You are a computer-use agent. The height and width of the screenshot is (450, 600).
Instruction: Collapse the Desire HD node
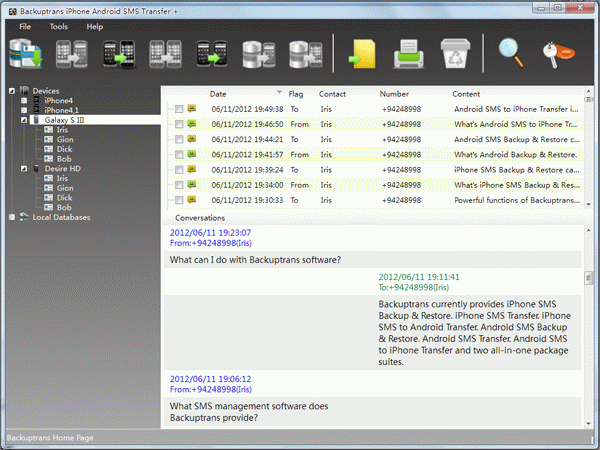click(x=24, y=168)
